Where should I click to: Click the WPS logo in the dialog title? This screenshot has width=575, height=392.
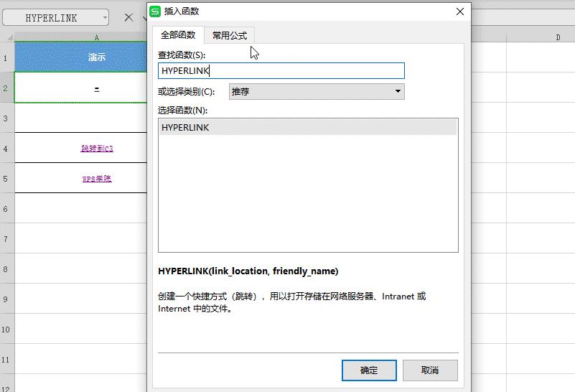pos(155,11)
